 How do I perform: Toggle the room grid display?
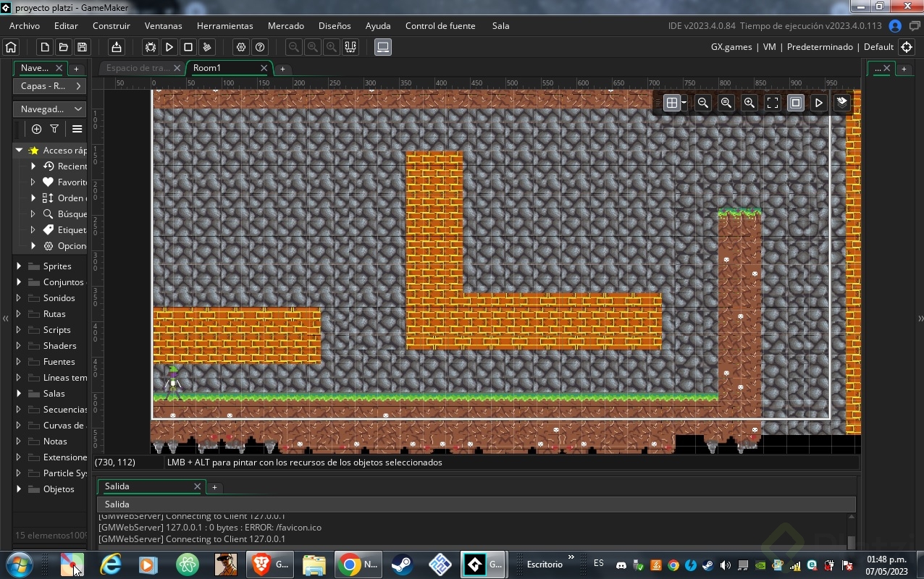pyautogui.click(x=671, y=103)
